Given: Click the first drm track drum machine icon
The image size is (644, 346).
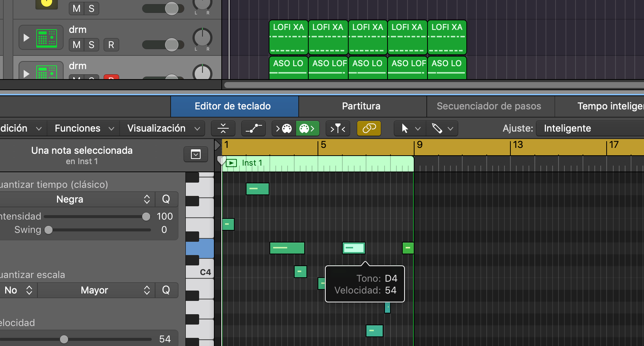Looking at the screenshot, I should point(47,38).
